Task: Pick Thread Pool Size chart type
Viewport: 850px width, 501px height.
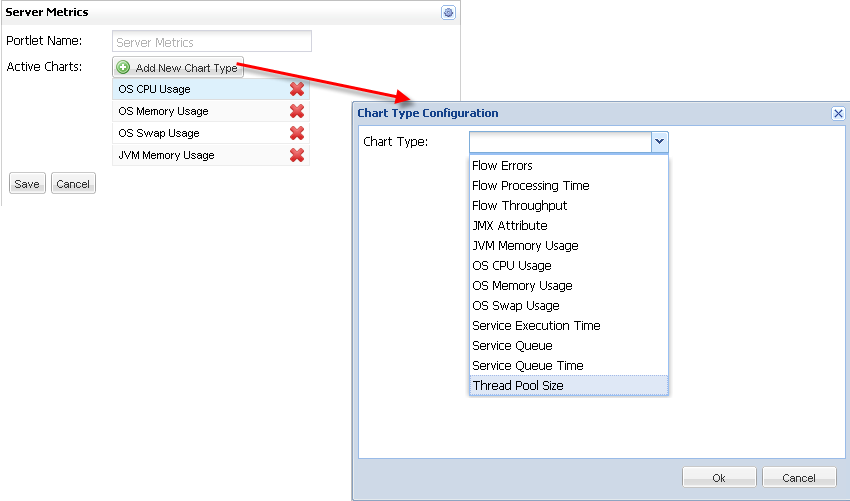Action: coord(569,386)
